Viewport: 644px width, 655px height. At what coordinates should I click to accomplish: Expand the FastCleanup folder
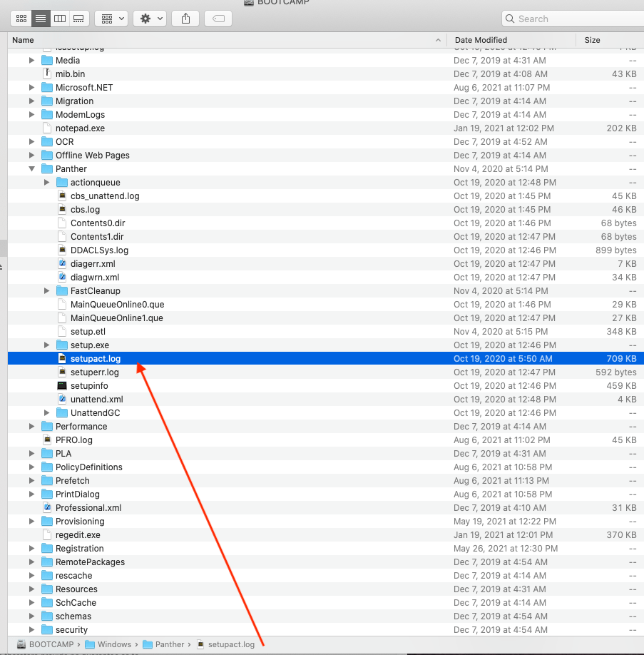[46, 290]
